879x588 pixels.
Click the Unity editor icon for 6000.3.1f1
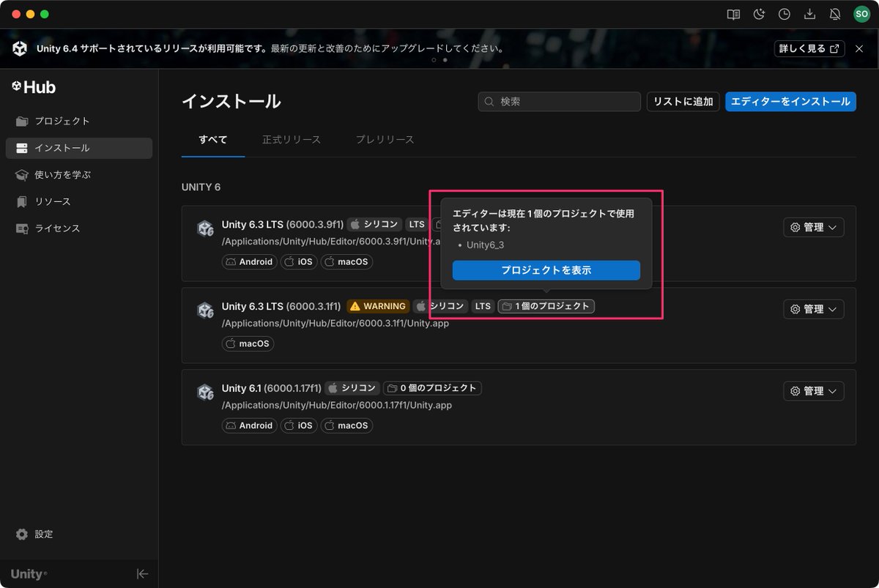tap(205, 310)
